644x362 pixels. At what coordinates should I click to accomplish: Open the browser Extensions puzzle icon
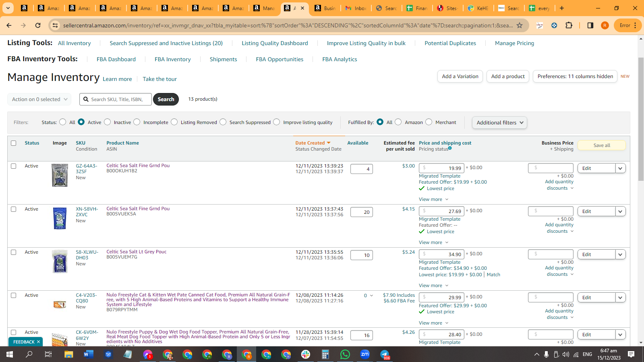[x=569, y=25]
